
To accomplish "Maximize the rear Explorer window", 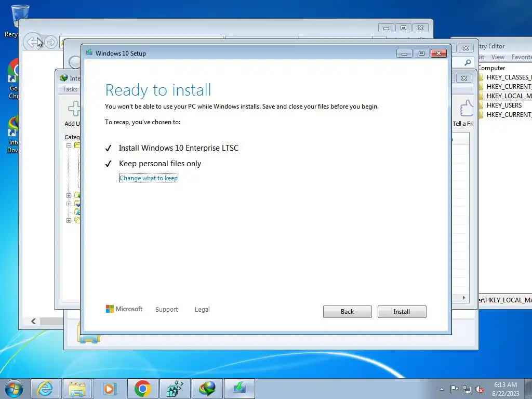I will pos(403,28).
